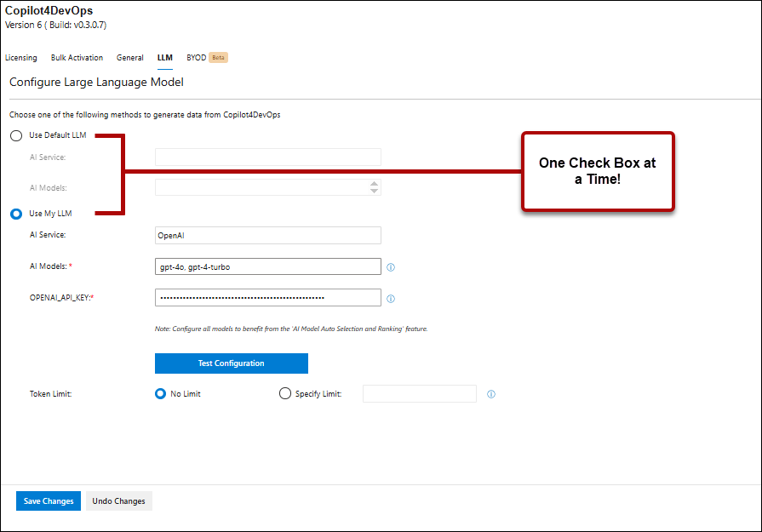This screenshot has height=532, width=762.
Task: Open the default AI Models selection box
Action: (x=261, y=187)
